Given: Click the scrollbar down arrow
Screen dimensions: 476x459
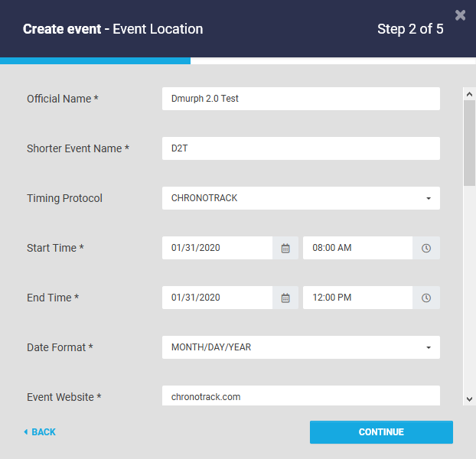Looking at the screenshot, I should pyautogui.click(x=469, y=399).
